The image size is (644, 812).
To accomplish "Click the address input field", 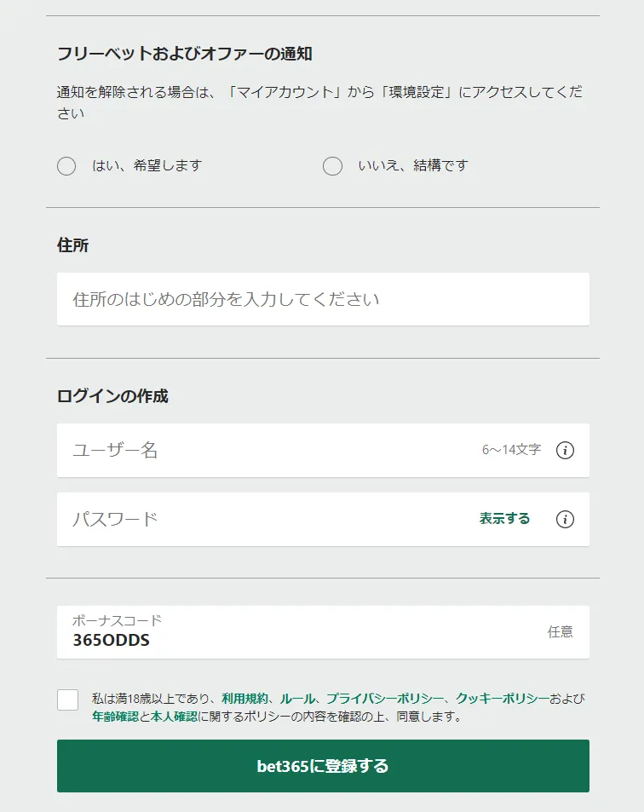I will click(x=323, y=299).
